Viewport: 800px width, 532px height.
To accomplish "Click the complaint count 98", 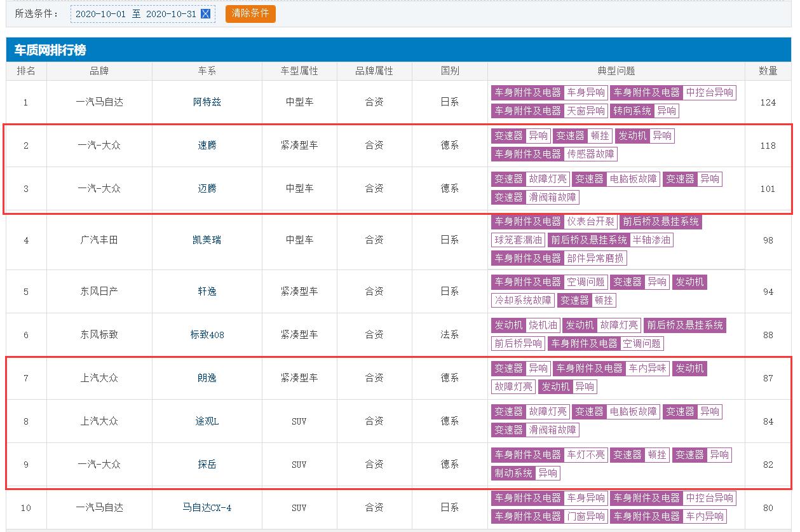I will [768, 240].
